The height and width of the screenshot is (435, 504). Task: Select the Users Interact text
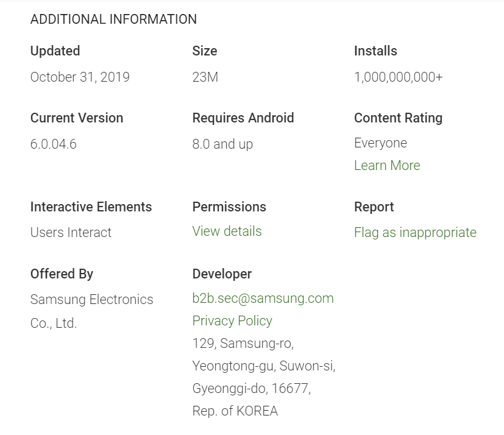click(71, 233)
